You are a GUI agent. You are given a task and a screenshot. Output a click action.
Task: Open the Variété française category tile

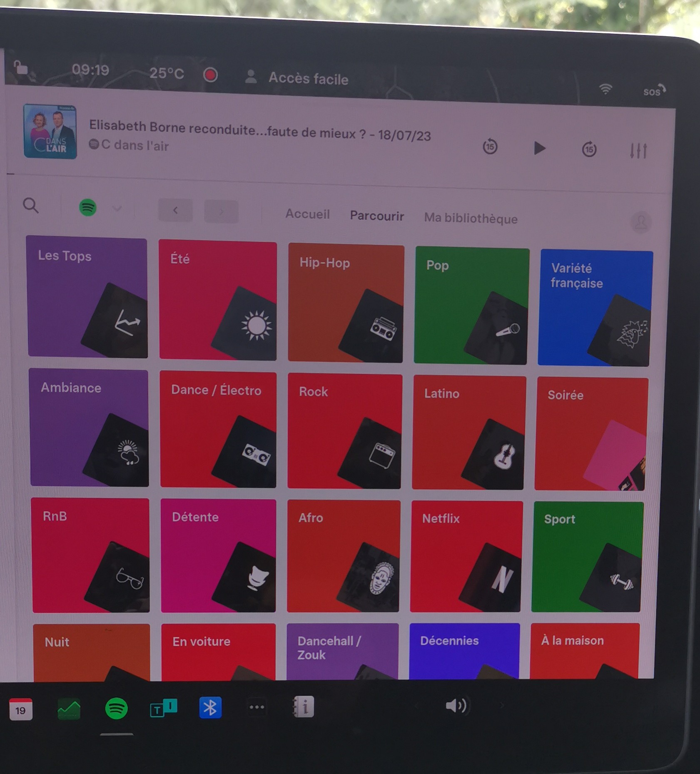[x=595, y=308]
